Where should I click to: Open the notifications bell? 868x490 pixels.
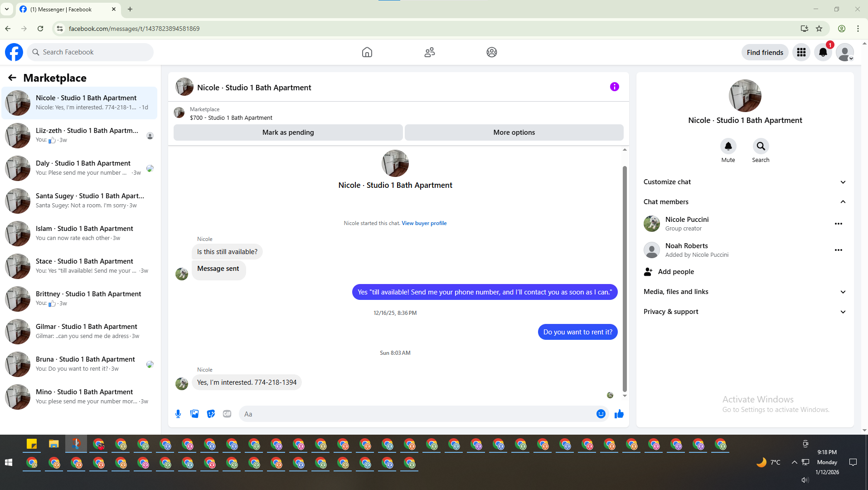click(x=823, y=53)
